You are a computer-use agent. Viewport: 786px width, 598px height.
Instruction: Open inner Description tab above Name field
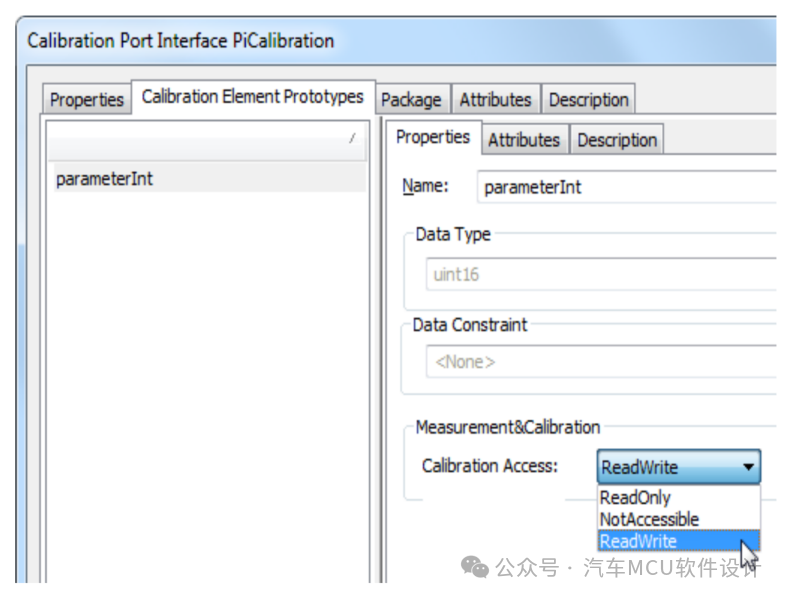tap(617, 139)
